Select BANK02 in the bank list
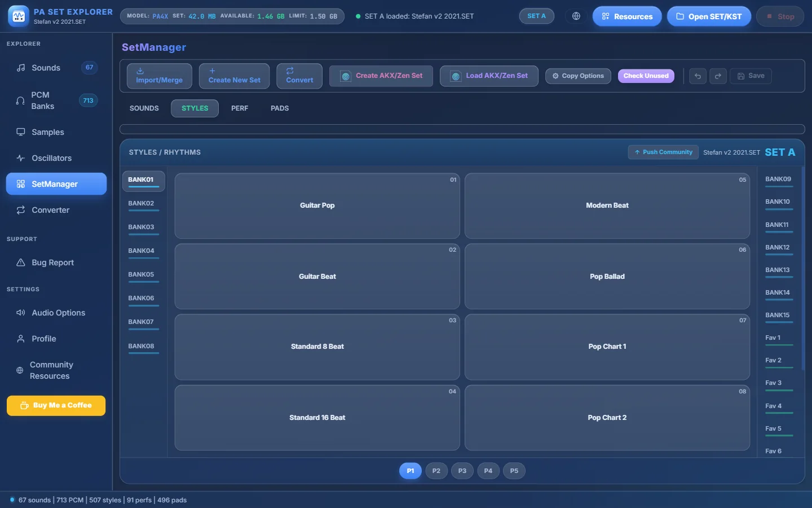The image size is (812, 508). tap(143, 205)
